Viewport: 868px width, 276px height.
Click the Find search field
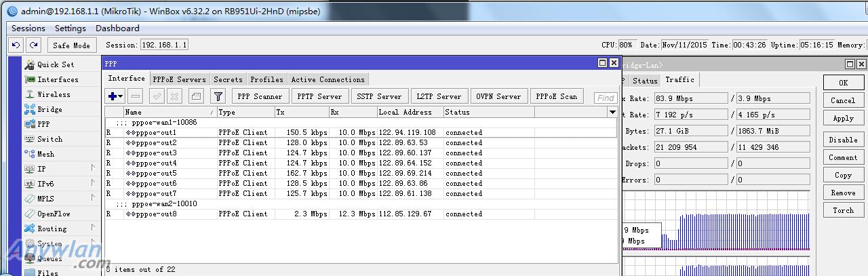606,98
